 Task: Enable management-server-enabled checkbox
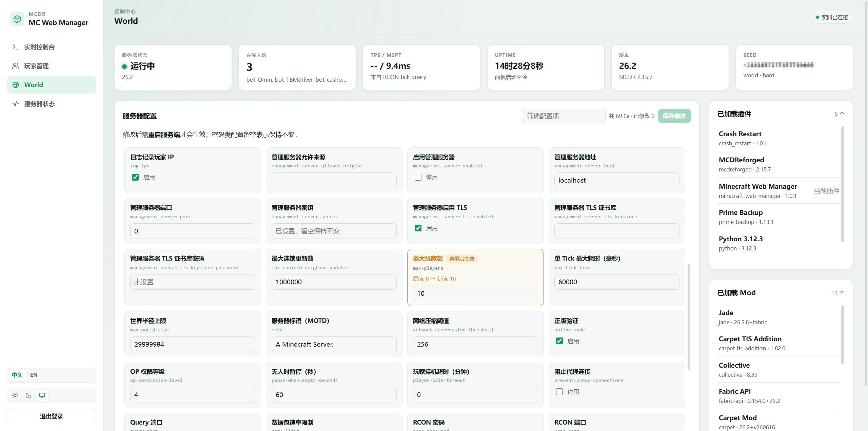[x=418, y=177]
